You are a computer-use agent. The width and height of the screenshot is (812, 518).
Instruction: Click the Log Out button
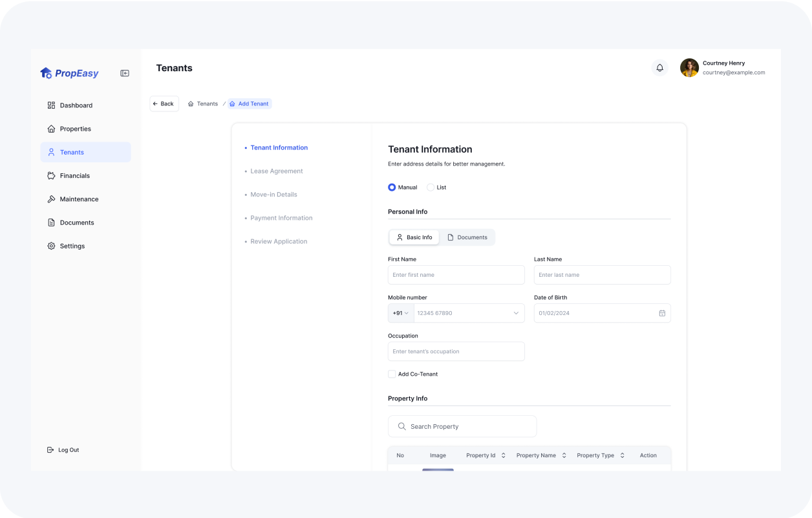[63, 450]
